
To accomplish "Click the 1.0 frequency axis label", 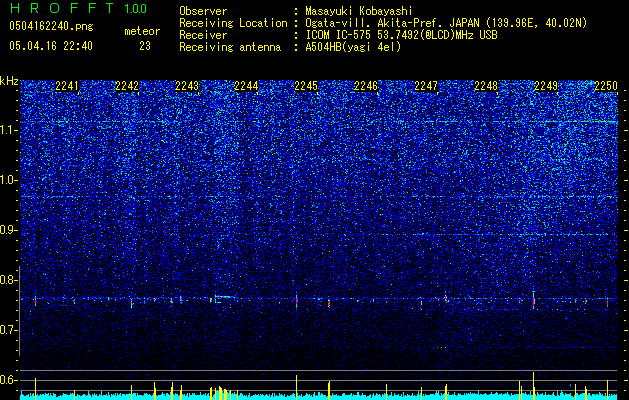I will (x=7, y=180).
